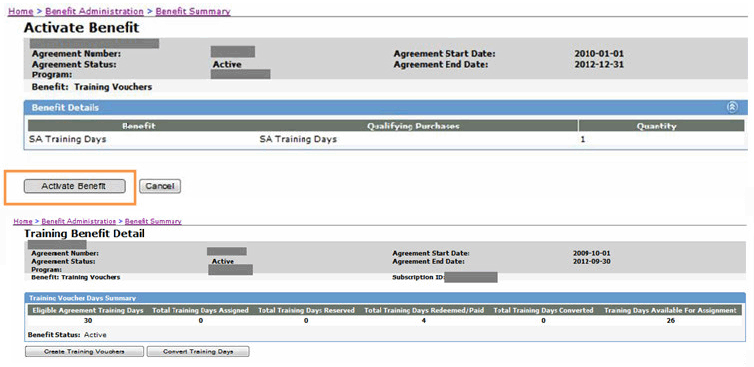Click Agreement Start Date 2010-01-01
Image resolution: width=754 pixels, height=367 pixels.
point(599,54)
